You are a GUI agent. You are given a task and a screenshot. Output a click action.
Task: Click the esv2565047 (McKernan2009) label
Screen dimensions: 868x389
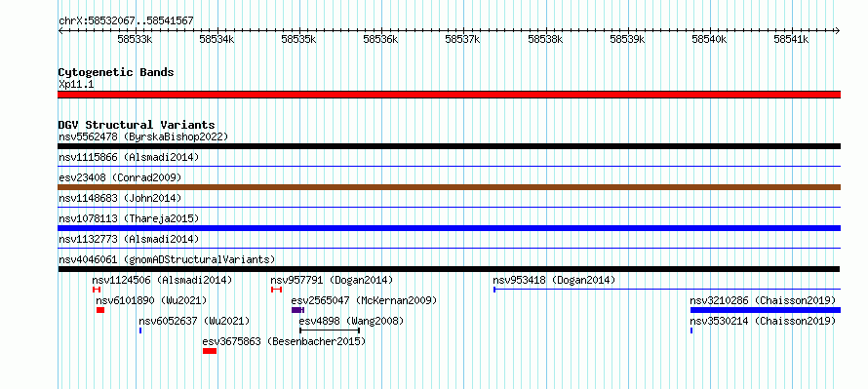click(x=364, y=300)
